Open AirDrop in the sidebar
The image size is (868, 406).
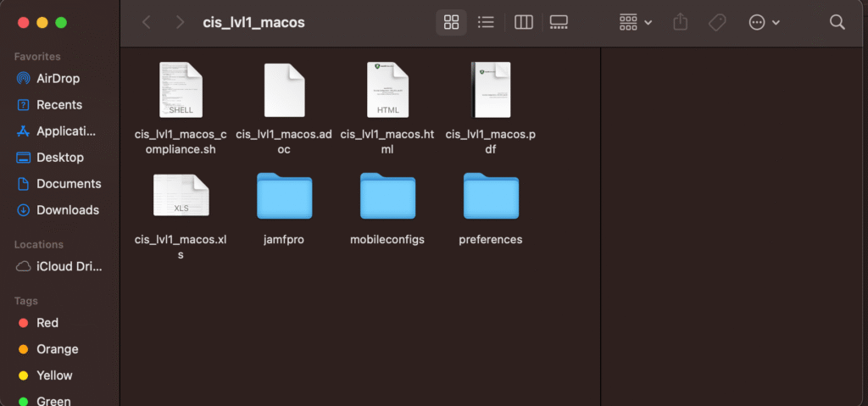[x=58, y=79]
